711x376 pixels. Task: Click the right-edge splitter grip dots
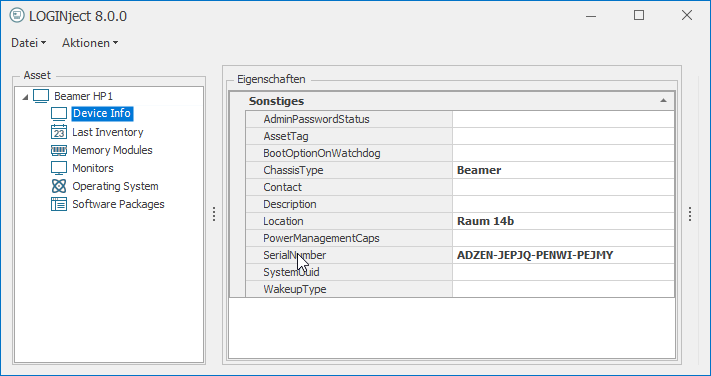(690, 214)
